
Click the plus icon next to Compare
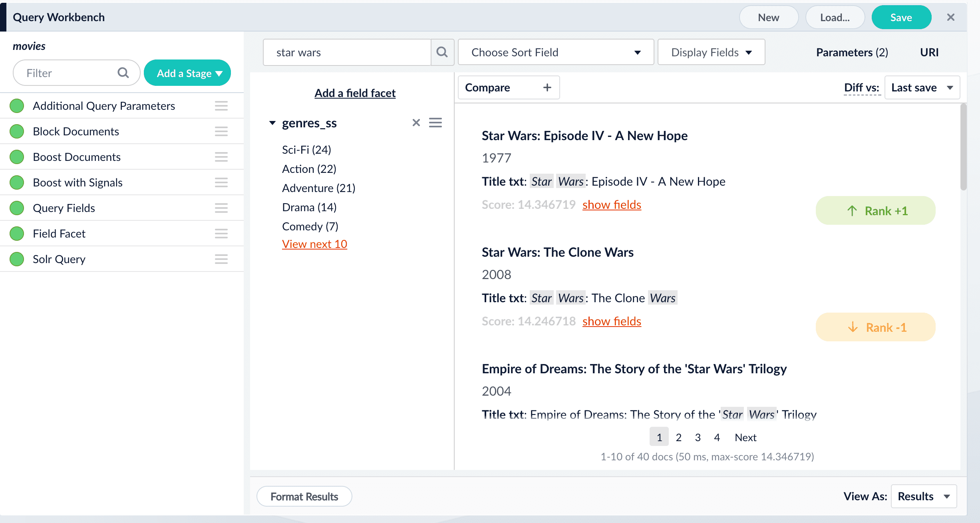(x=547, y=87)
